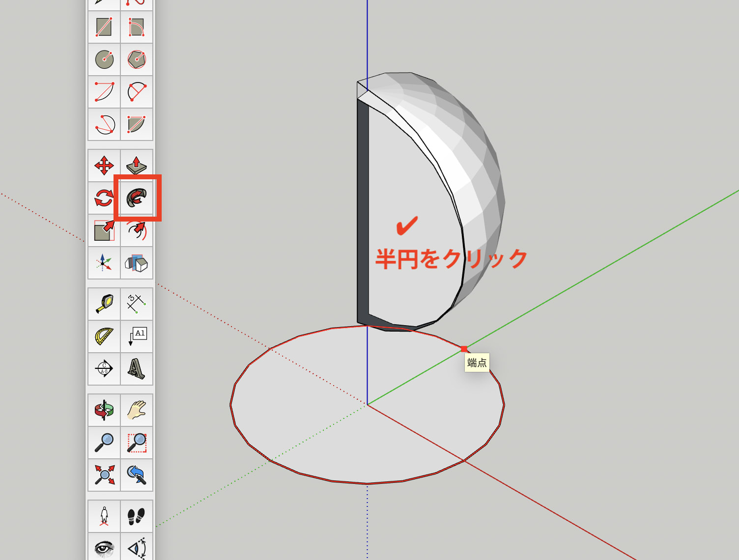The width and height of the screenshot is (739, 560).
Task: Choose the Circle tool
Action: click(x=104, y=60)
